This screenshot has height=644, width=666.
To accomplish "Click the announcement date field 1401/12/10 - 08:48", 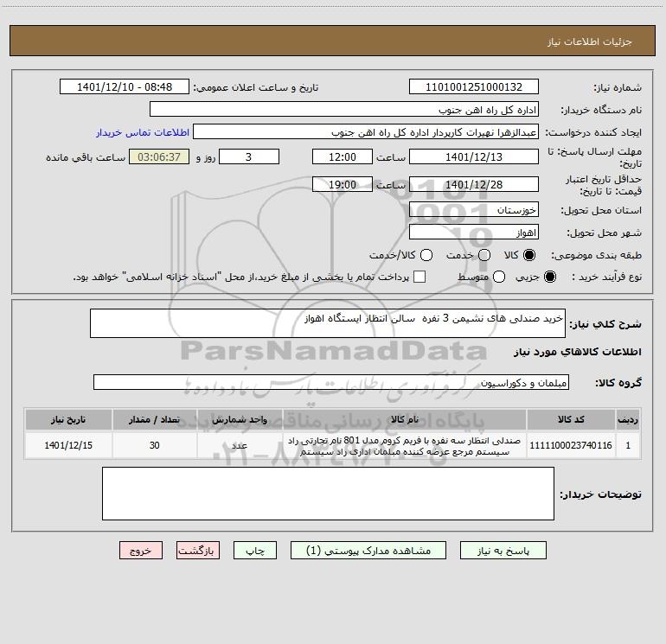I will pos(125,87).
